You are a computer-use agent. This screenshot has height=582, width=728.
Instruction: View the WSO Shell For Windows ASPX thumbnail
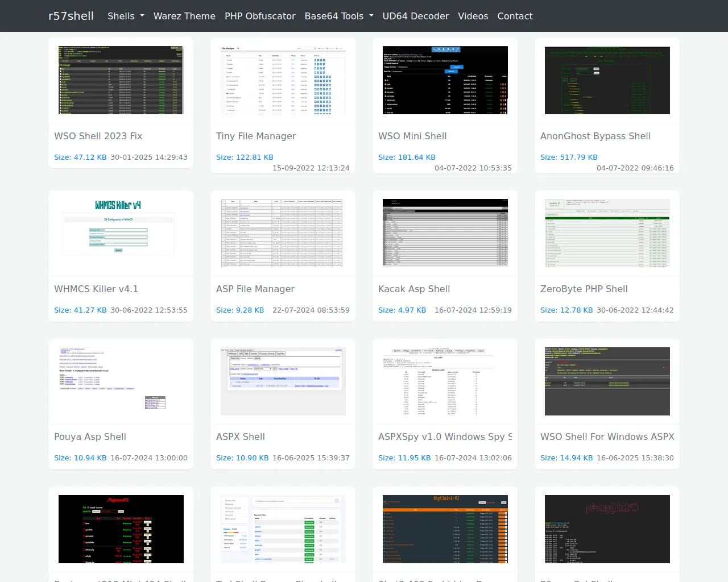(607, 381)
